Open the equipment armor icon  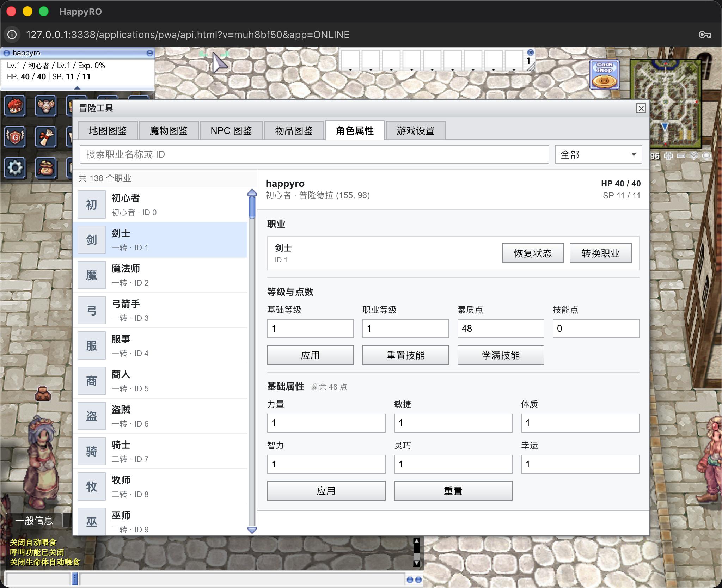(x=46, y=106)
